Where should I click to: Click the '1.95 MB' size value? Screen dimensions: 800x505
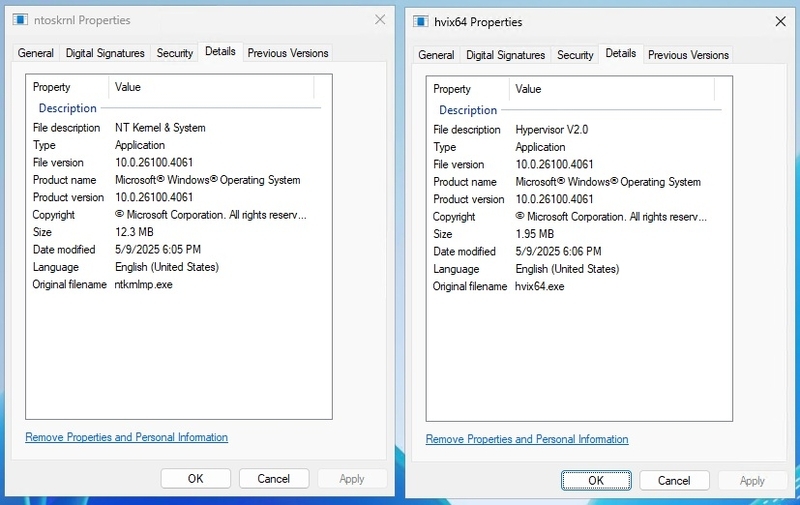click(535, 234)
